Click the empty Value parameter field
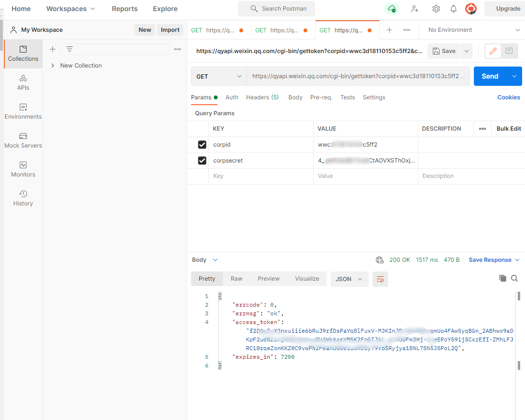Viewport: 525px width, 420px height. [366, 176]
